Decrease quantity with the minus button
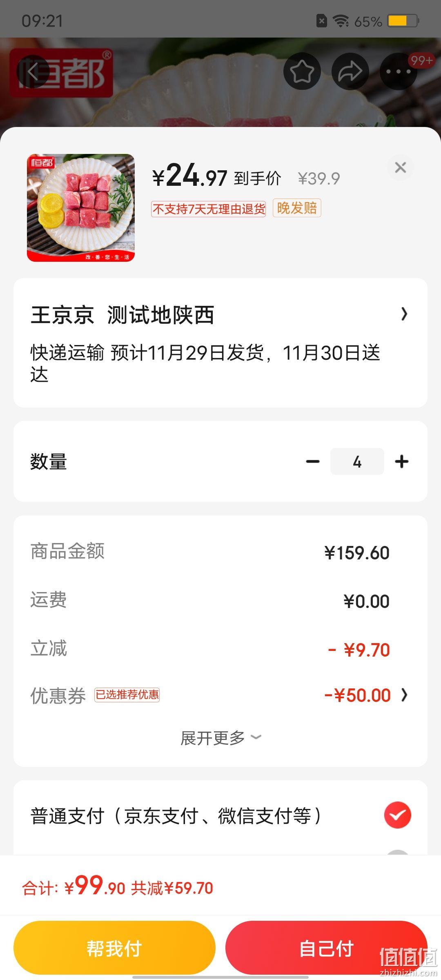The width and height of the screenshot is (441, 980). [x=313, y=462]
